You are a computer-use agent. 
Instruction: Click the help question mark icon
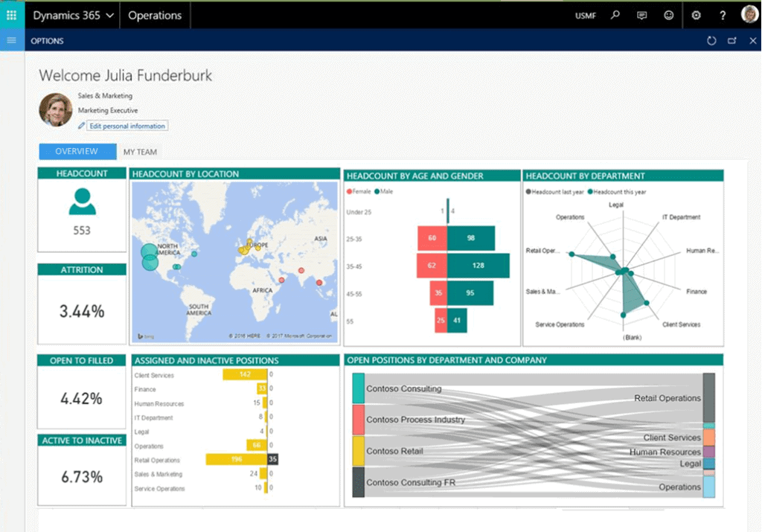click(x=723, y=15)
